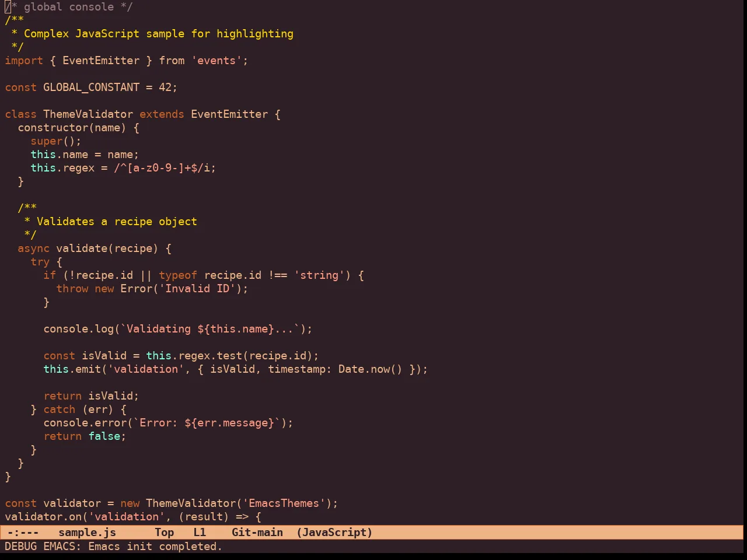Screen dimensions: 747x560
Task: Click the 'throw' keyword
Action: tap(72, 289)
